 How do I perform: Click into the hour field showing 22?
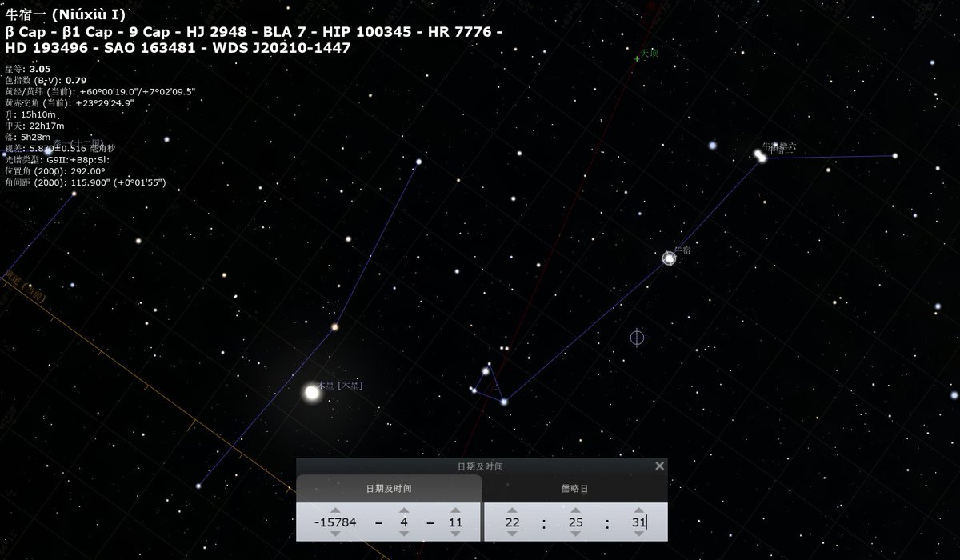point(513,522)
